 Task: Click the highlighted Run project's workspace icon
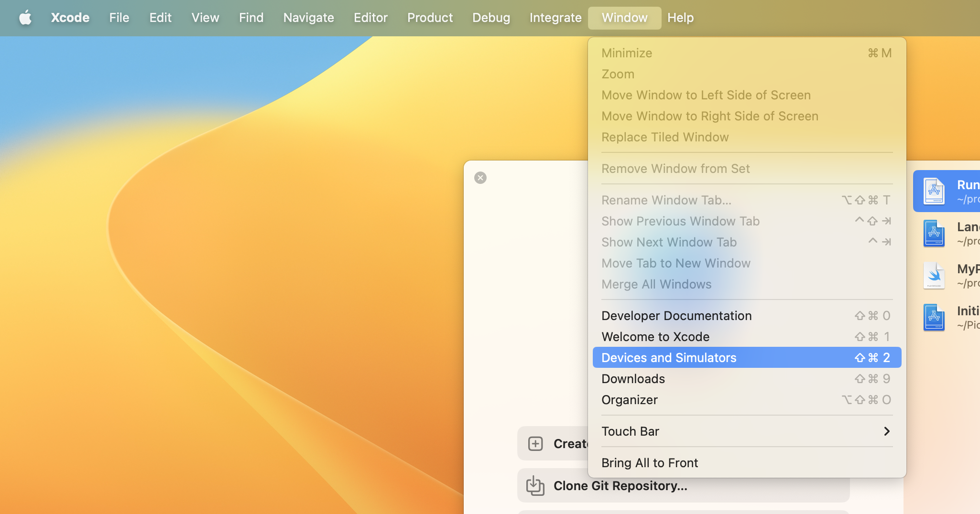point(934,191)
